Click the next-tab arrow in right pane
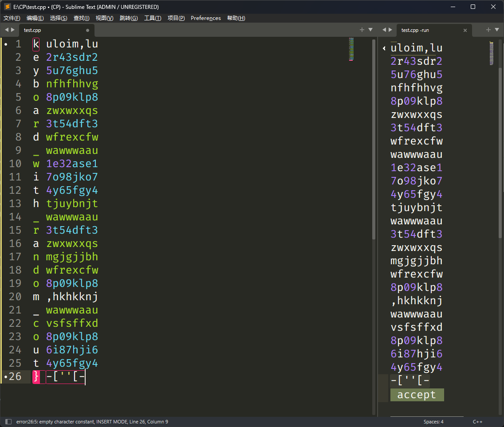Screen dimensions: 504x427 pos(390,30)
